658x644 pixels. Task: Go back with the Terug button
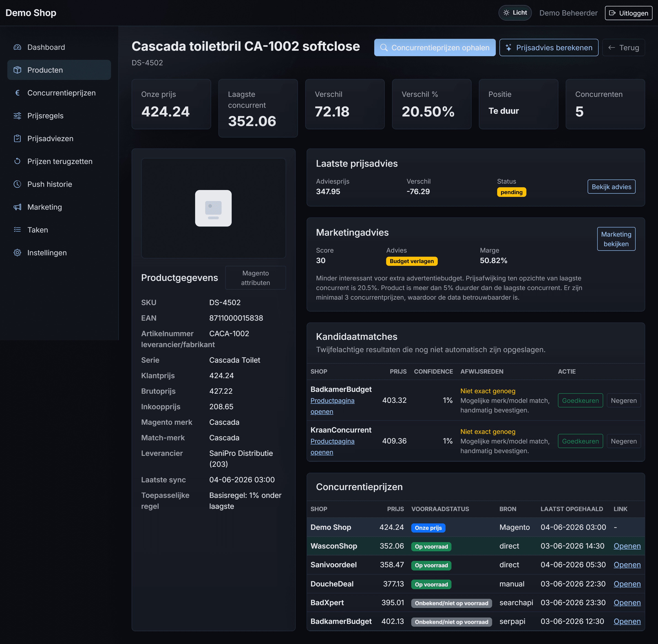pos(624,48)
